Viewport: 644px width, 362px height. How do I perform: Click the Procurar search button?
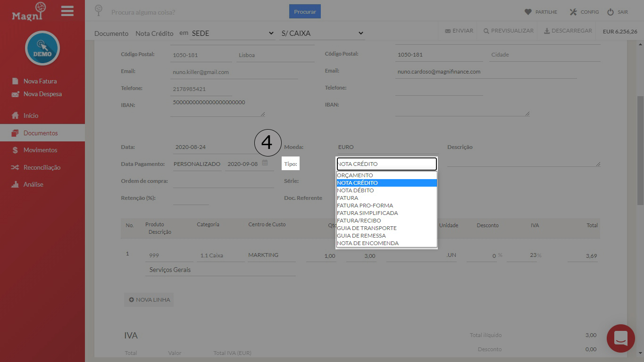pyautogui.click(x=304, y=11)
